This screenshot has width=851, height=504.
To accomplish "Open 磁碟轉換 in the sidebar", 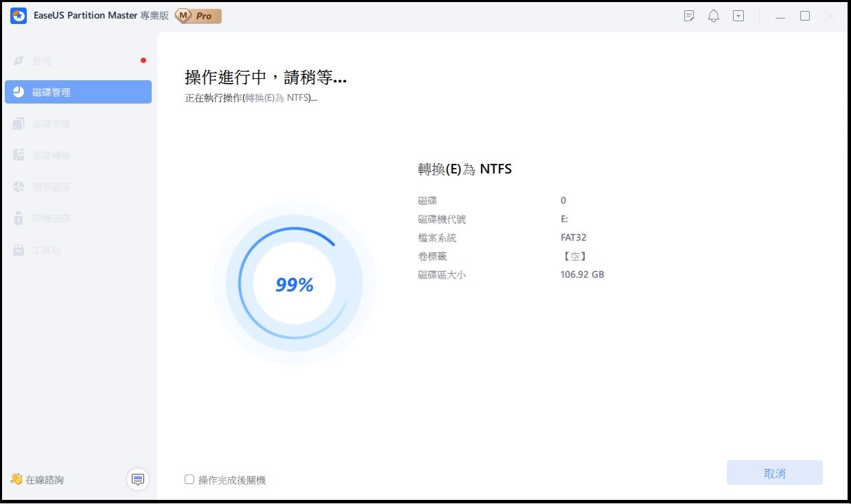I will 78,155.
